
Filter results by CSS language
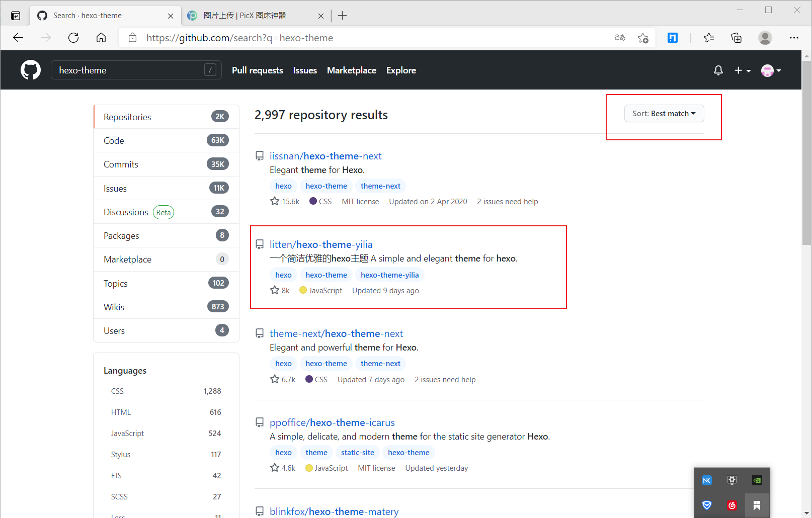point(166,391)
